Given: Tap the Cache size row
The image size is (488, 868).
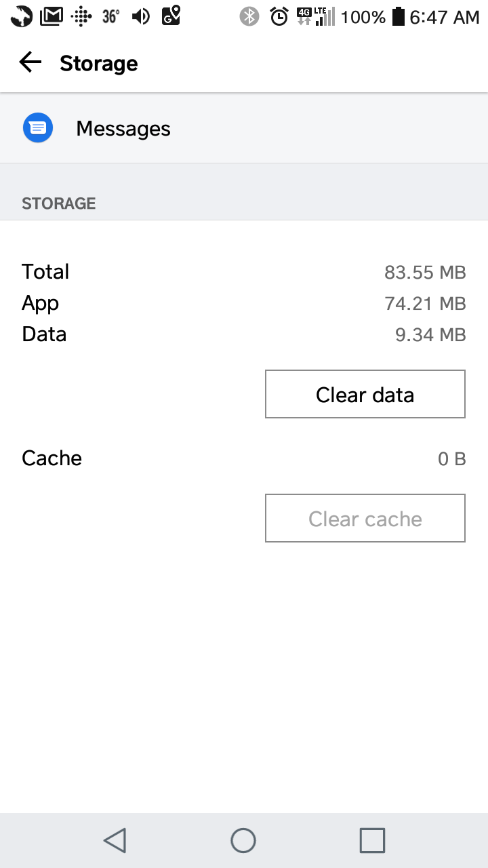Looking at the screenshot, I should 244,458.
